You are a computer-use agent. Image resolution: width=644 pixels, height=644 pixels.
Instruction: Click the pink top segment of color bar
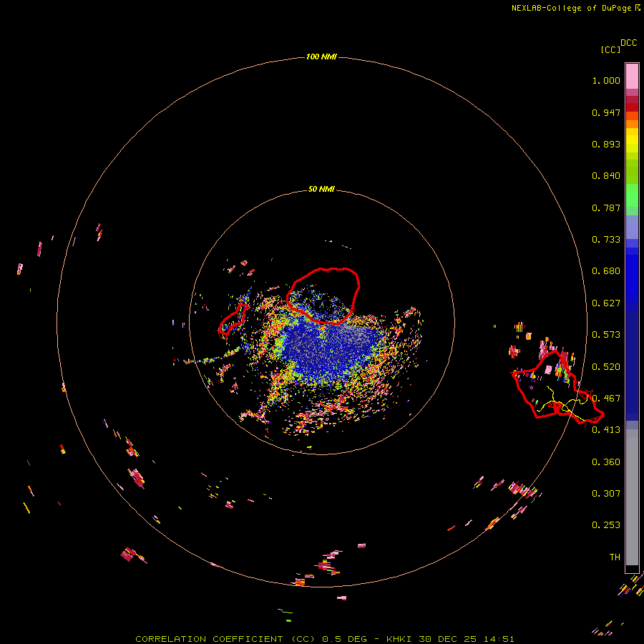pyautogui.click(x=632, y=76)
